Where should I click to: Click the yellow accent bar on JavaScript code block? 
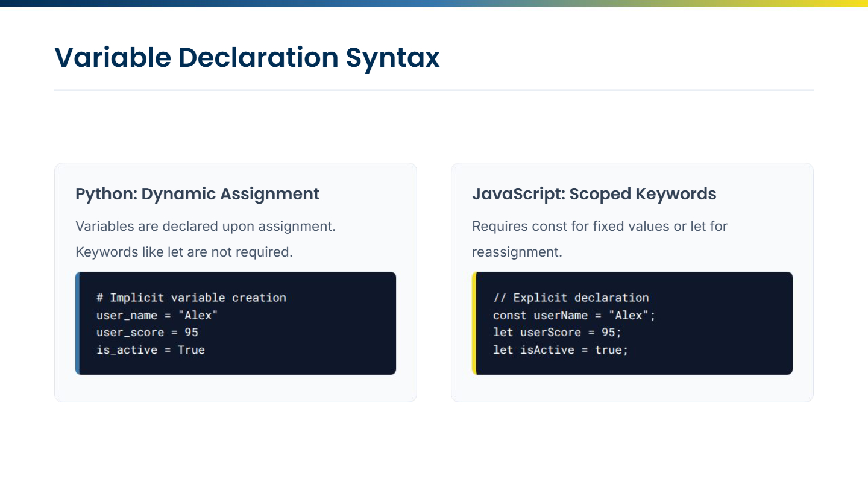[x=474, y=323]
